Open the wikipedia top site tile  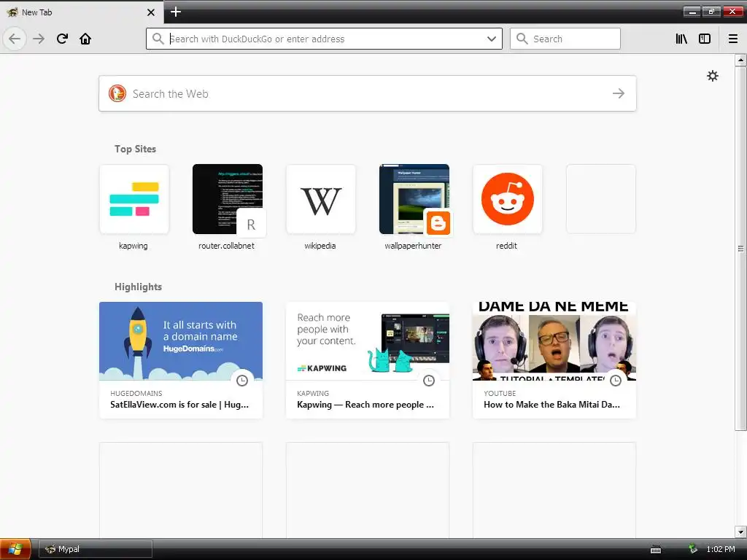(321, 199)
